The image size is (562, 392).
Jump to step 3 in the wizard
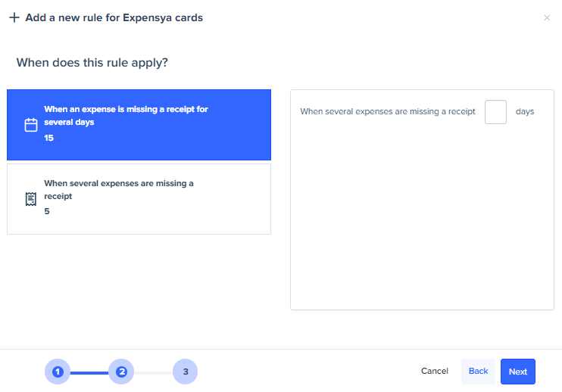click(x=185, y=372)
